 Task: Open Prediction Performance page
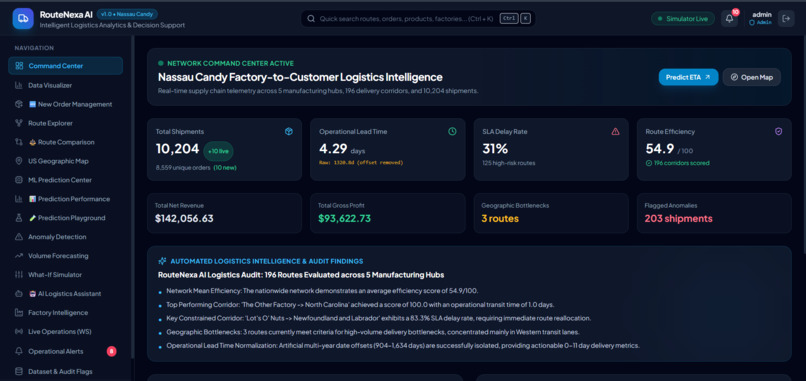[x=65, y=199]
